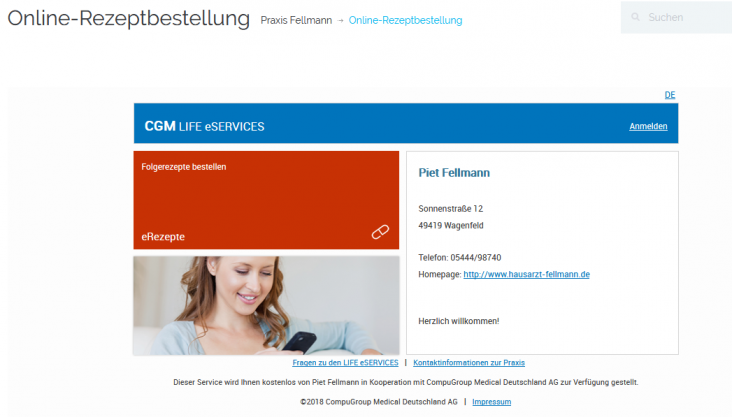Click the Herzlich willkommen greeting text

point(458,321)
